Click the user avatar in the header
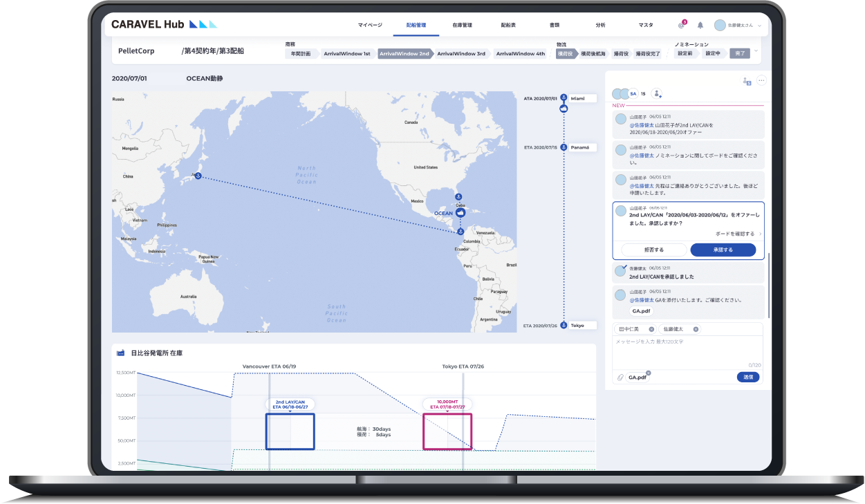Screen dimensions: 865x504 [x=720, y=25]
